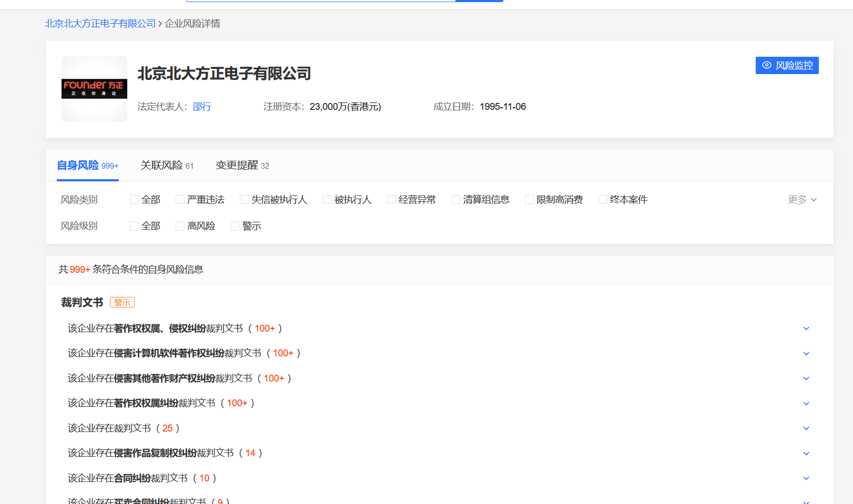Expand 更多 risk categories
The height and width of the screenshot is (504, 853).
[x=802, y=200]
